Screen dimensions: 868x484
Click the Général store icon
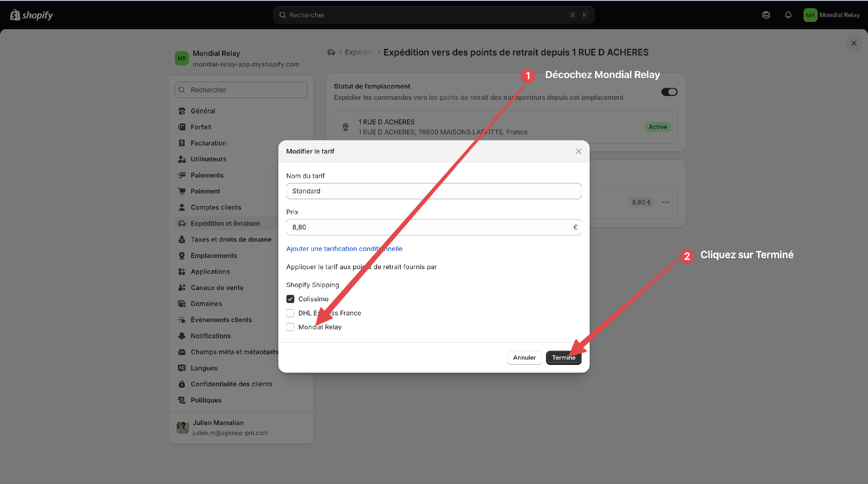[x=182, y=111]
